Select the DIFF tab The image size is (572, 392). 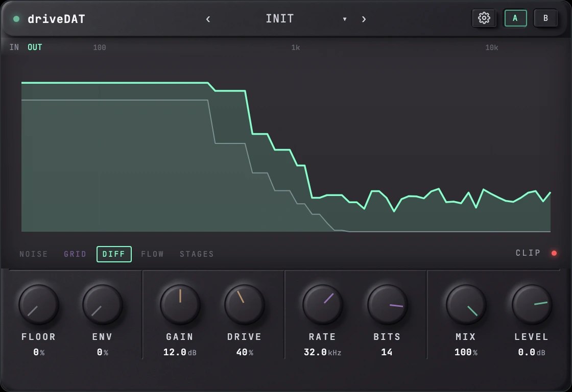tap(114, 254)
